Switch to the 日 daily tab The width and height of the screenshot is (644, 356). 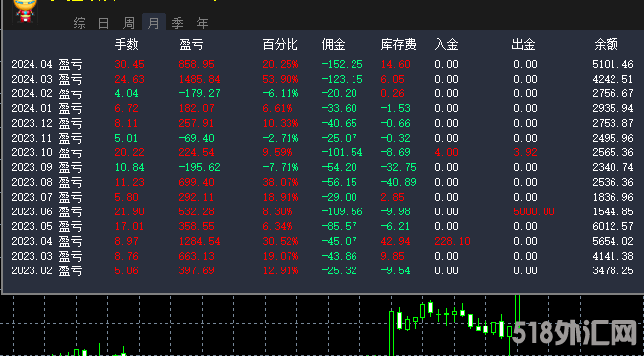tap(104, 23)
